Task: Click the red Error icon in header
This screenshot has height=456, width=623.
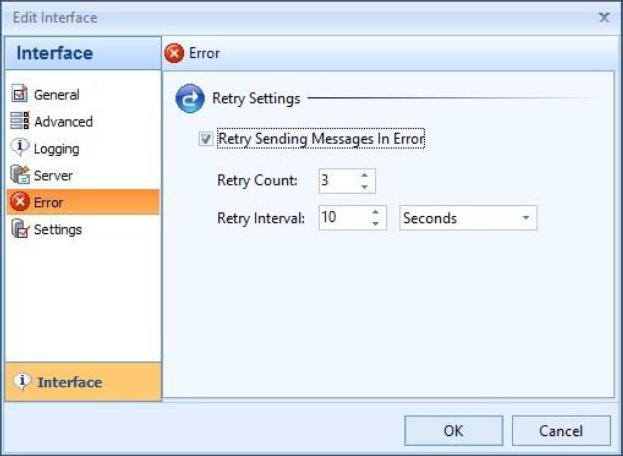Action: click(x=174, y=53)
